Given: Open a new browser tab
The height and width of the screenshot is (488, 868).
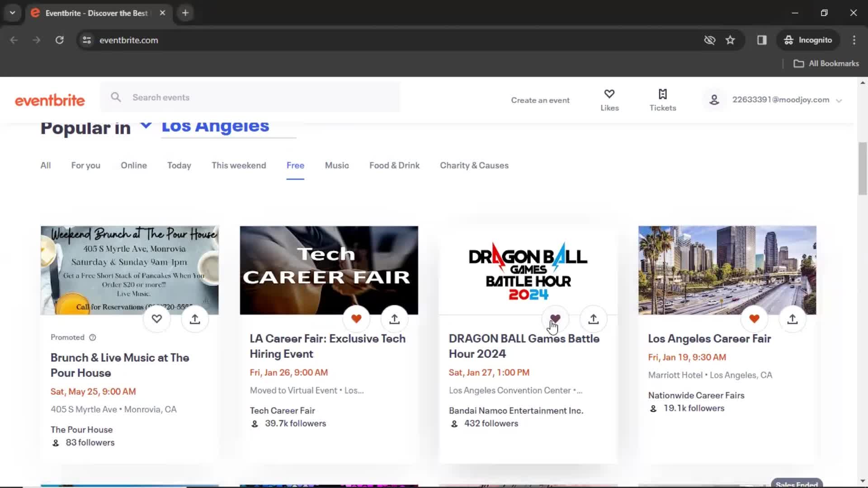Looking at the screenshot, I should [x=185, y=13].
